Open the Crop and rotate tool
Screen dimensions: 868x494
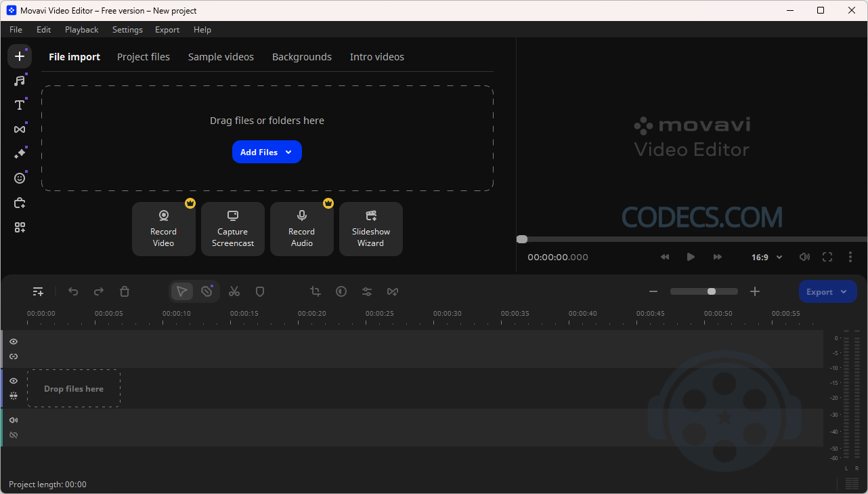point(316,291)
